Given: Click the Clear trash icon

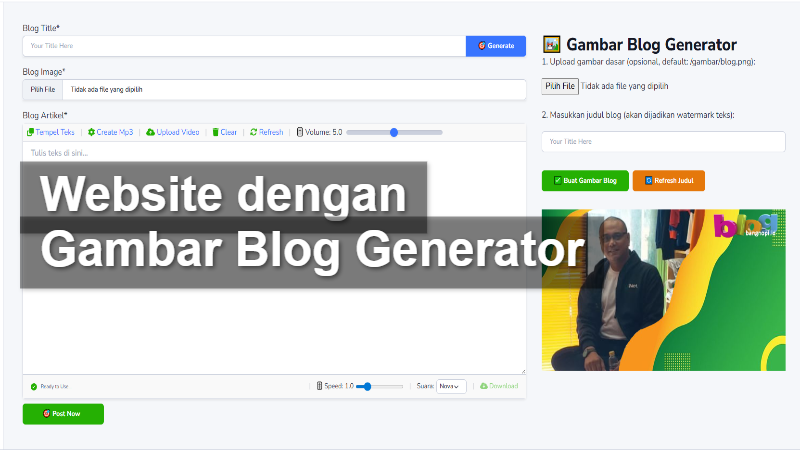Looking at the screenshot, I should (x=215, y=132).
